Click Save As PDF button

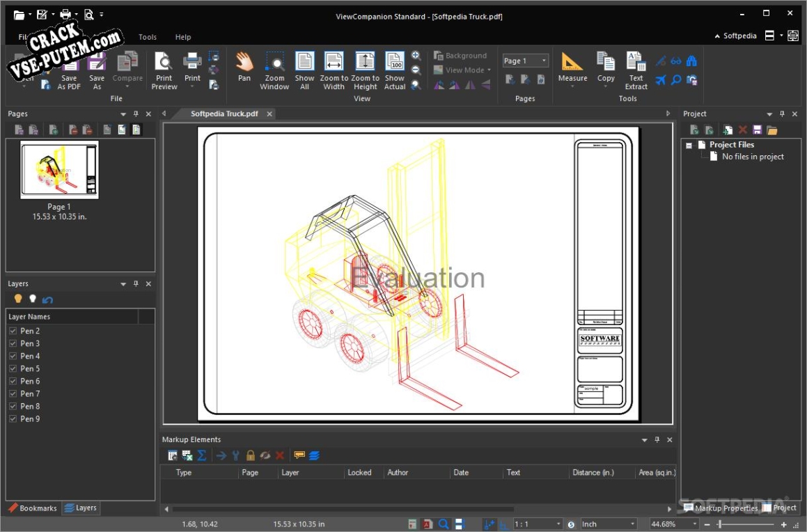69,72
